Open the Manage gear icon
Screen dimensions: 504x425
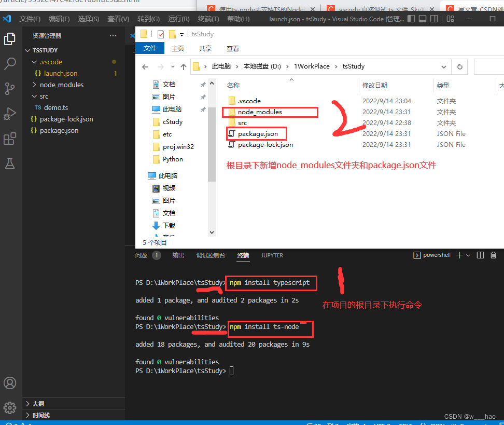(10, 408)
